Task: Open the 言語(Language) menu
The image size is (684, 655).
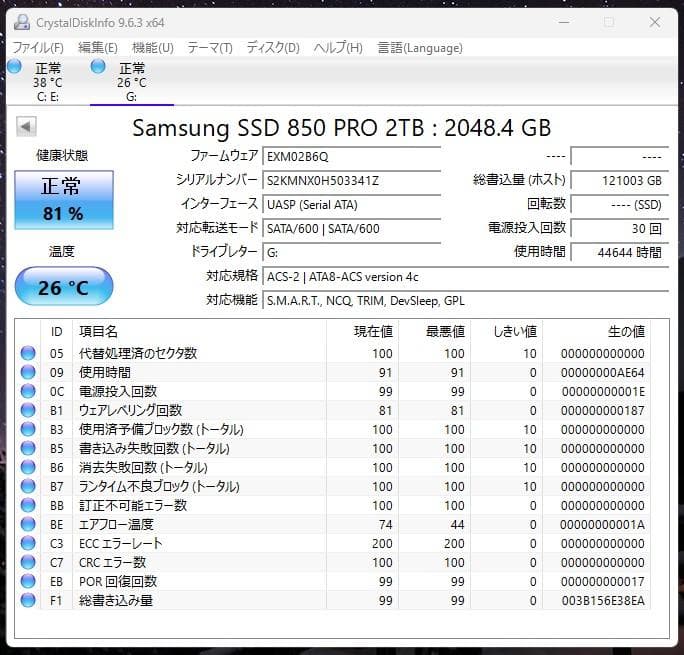Action: point(420,48)
